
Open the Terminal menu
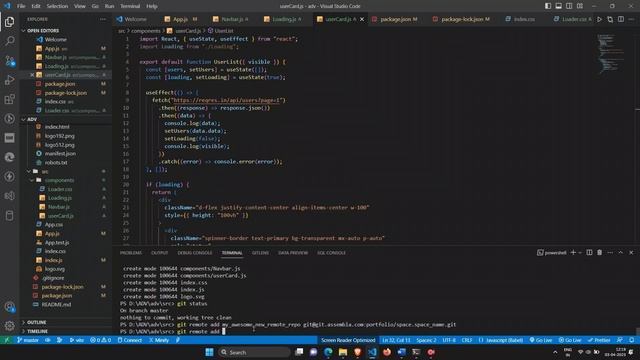point(130,6)
